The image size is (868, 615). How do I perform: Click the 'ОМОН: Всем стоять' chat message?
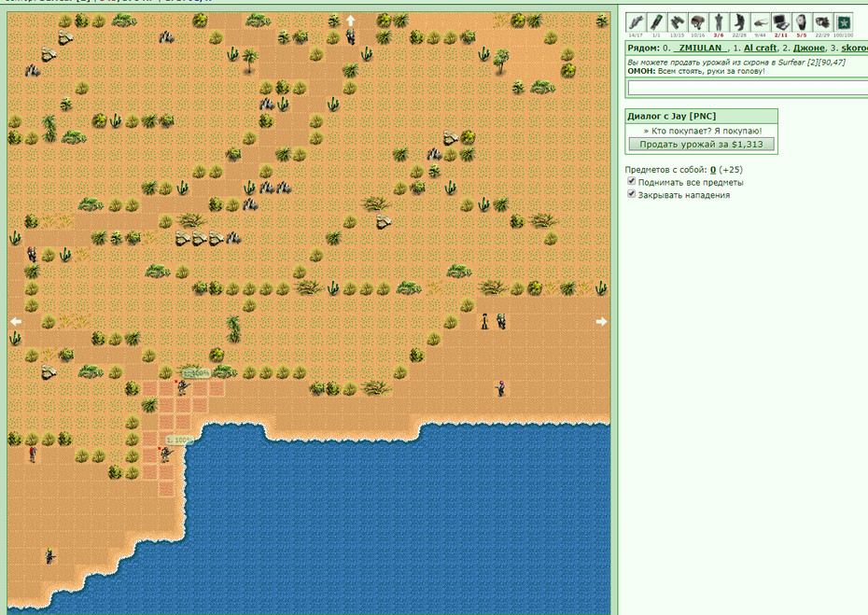click(x=696, y=71)
